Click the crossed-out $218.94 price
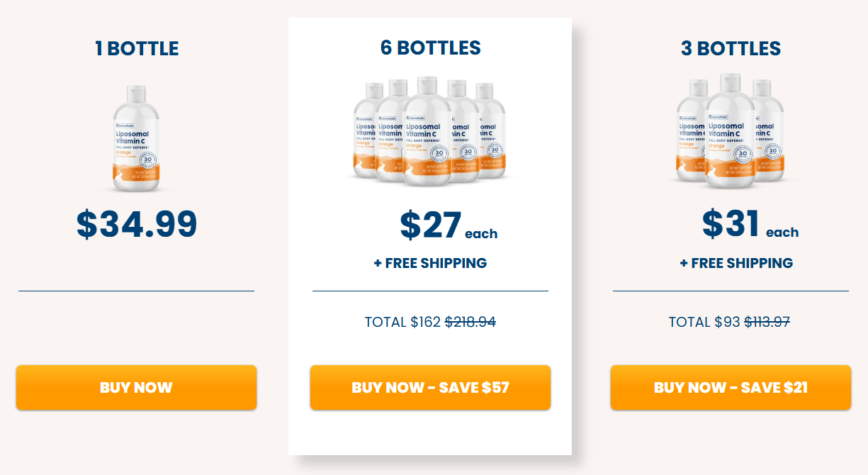The image size is (868, 475). 471,322
